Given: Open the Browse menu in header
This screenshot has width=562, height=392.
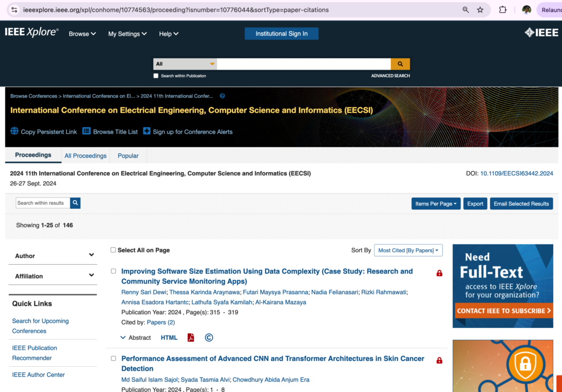Looking at the screenshot, I should [x=82, y=34].
